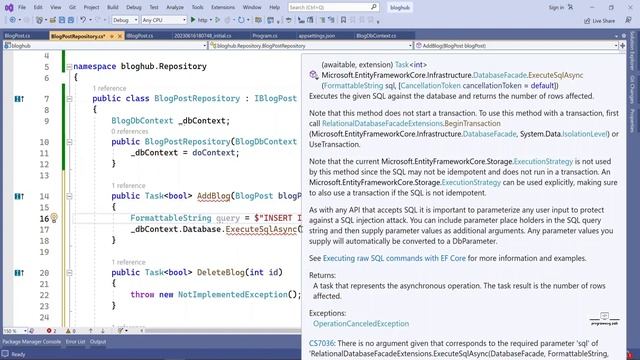Switch to the BlogDbContext.cs tab
Viewport: 640px width, 360px height.
tap(376, 36)
